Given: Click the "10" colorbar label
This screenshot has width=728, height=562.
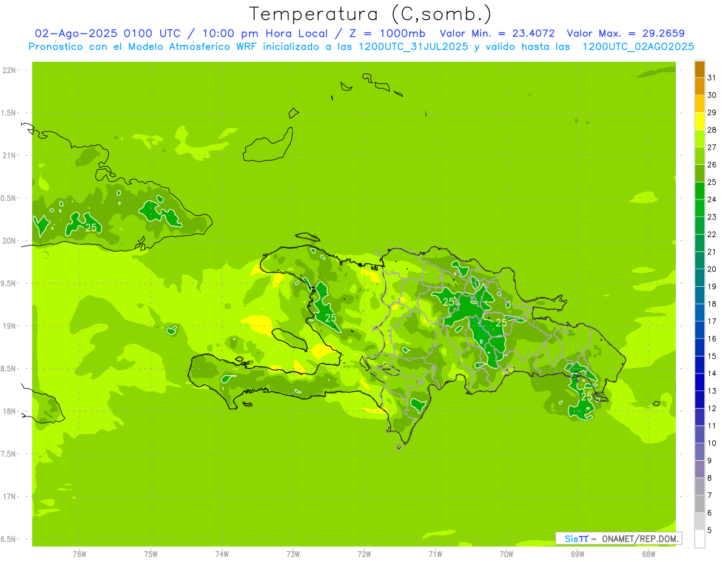Looking at the screenshot, I should tap(712, 443).
